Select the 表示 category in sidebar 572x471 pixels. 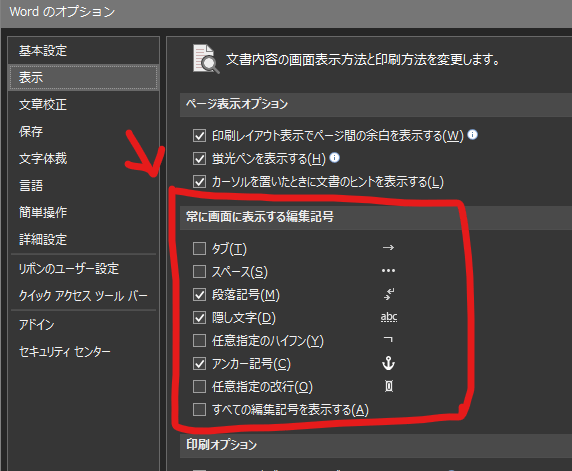(83, 77)
